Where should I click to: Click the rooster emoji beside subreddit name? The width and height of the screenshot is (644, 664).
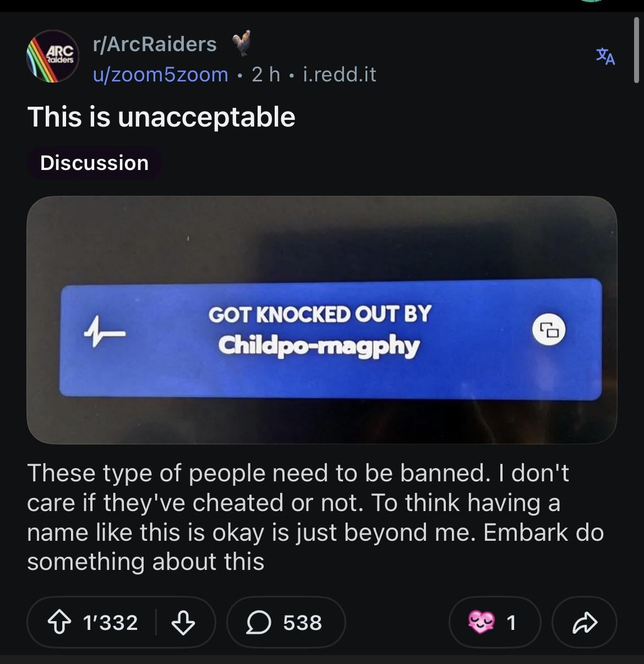coord(241,43)
